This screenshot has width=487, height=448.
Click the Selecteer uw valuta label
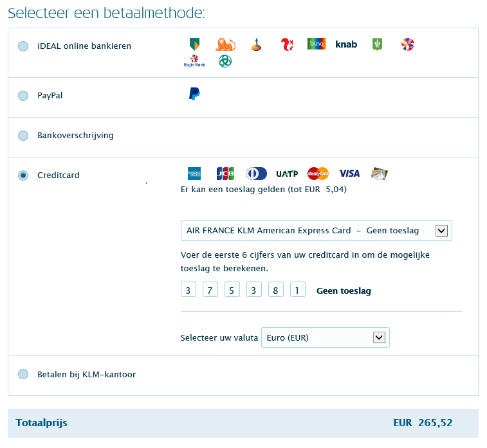(x=219, y=337)
